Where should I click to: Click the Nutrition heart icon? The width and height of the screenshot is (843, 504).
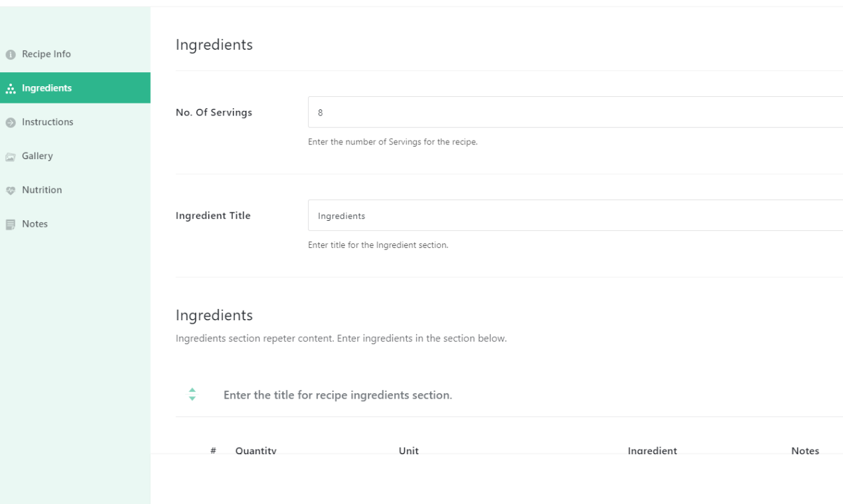(x=10, y=190)
